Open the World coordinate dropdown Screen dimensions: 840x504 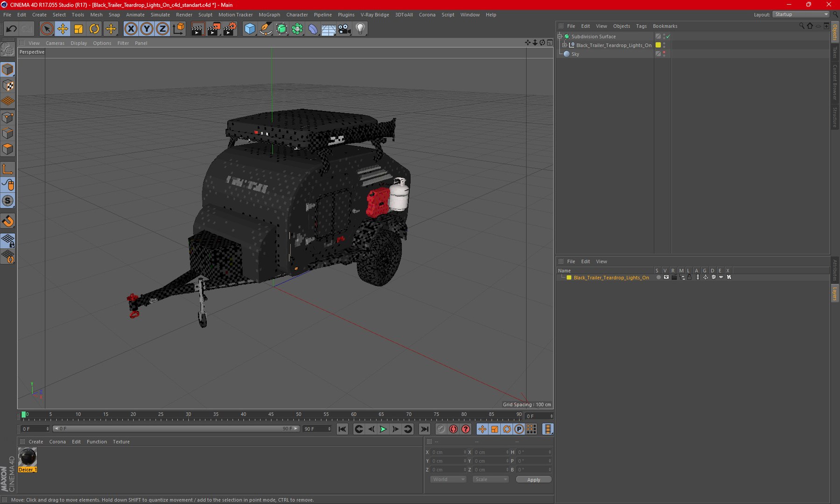[448, 479]
